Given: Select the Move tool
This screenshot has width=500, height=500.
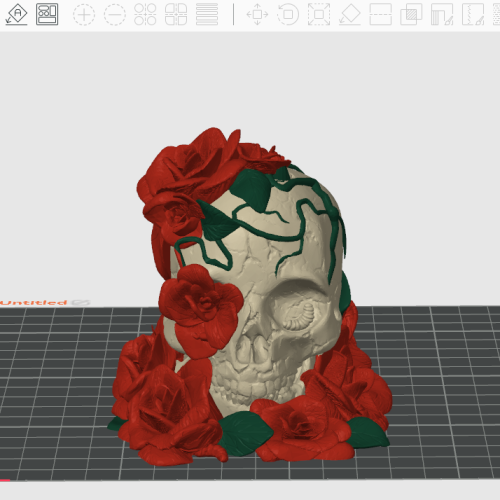Looking at the screenshot, I should [257, 14].
